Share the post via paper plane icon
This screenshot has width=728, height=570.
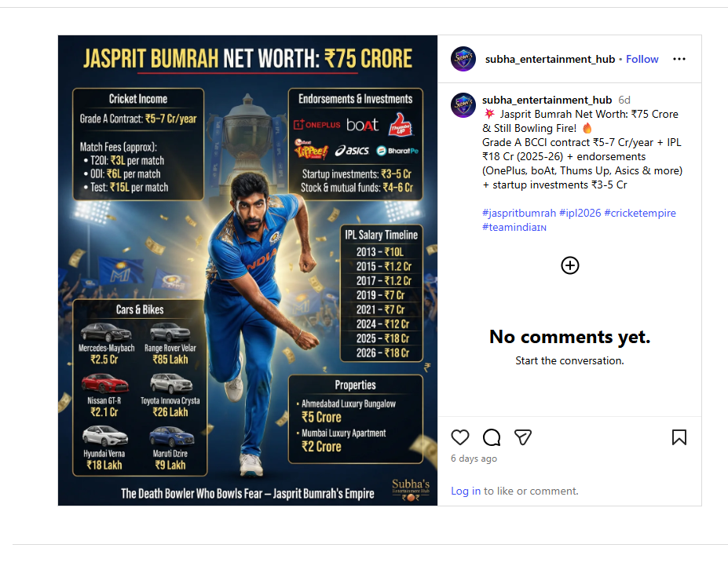point(523,437)
